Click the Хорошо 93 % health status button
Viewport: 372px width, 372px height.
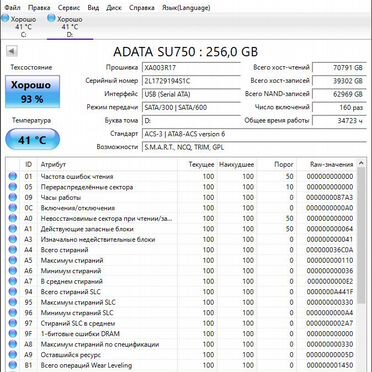coord(32,91)
